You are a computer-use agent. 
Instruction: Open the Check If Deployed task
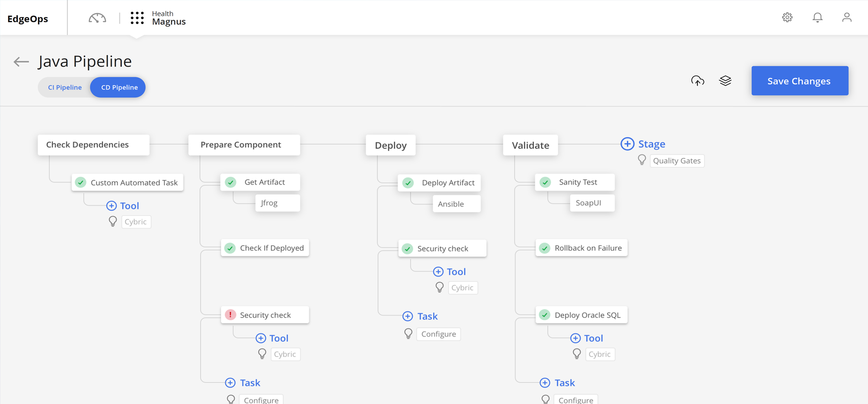click(265, 248)
